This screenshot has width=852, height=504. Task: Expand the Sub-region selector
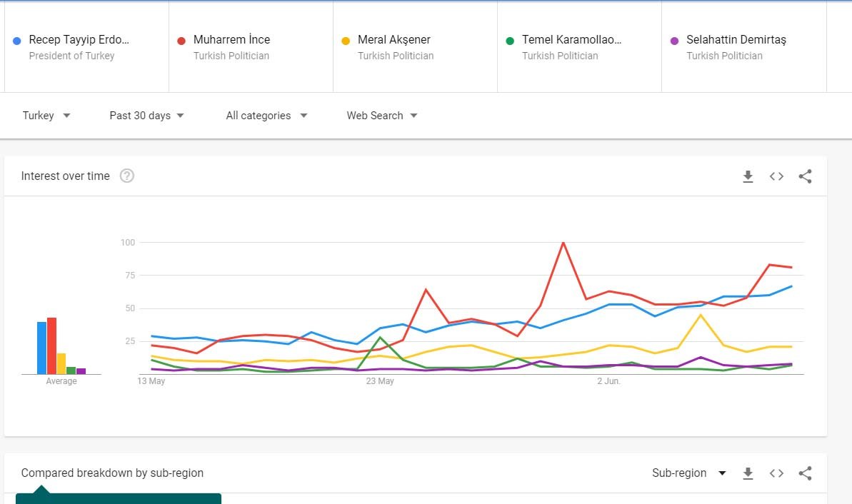tap(688, 473)
